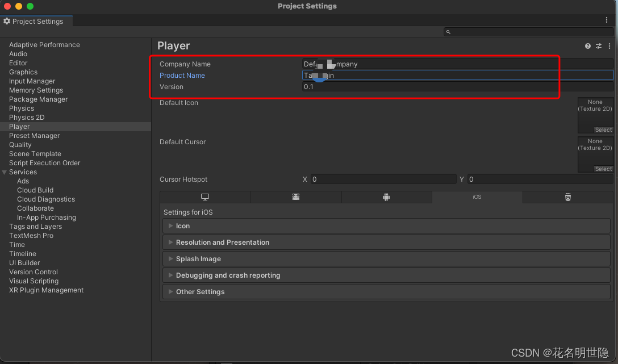
Task: Click the Project Settings window tab
Action: coord(36,21)
